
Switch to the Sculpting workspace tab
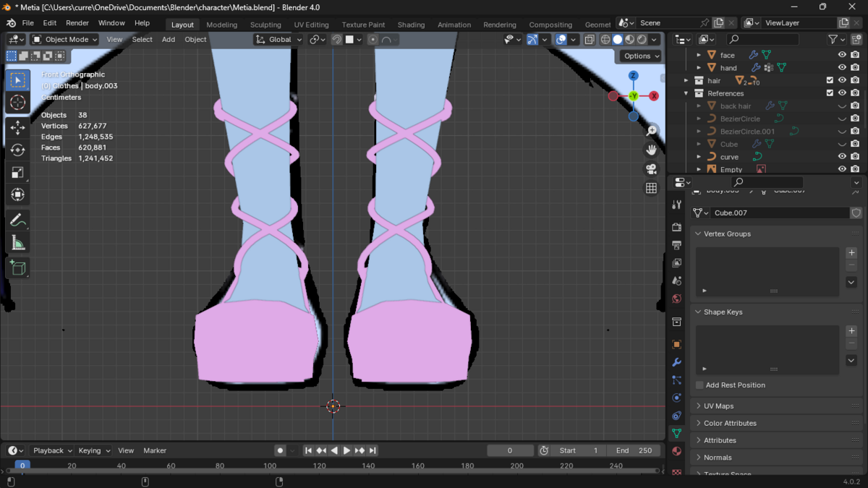click(x=265, y=25)
